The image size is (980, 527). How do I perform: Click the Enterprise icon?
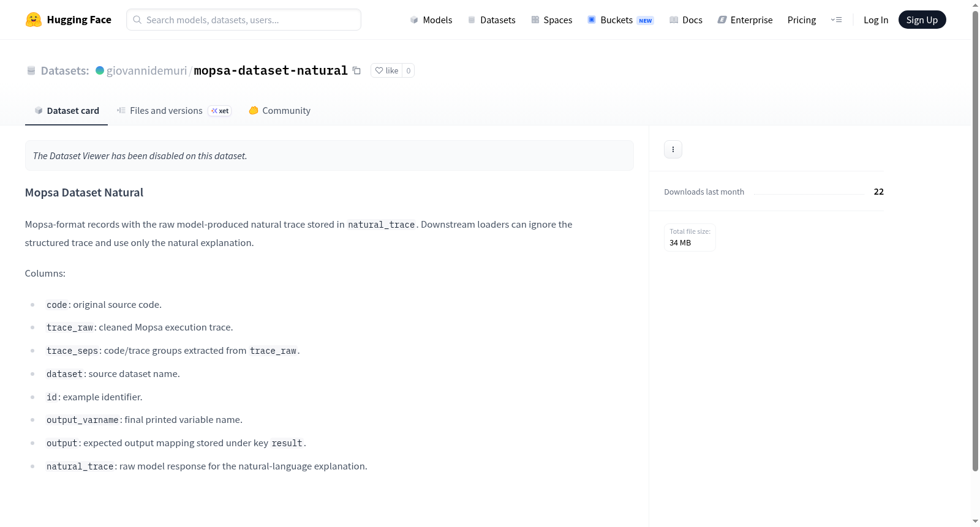click(722, 20)
